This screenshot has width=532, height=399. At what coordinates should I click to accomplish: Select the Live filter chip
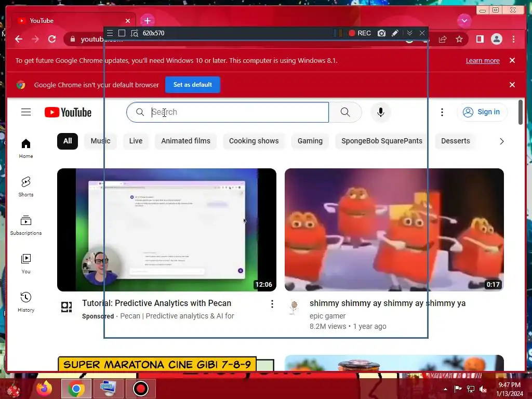(x=136, y=141)
